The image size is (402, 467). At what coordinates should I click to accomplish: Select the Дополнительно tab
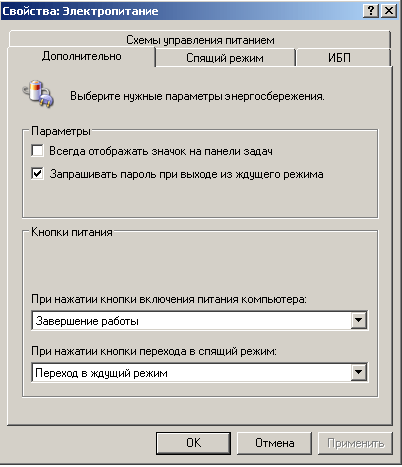(x=81, y=56)
